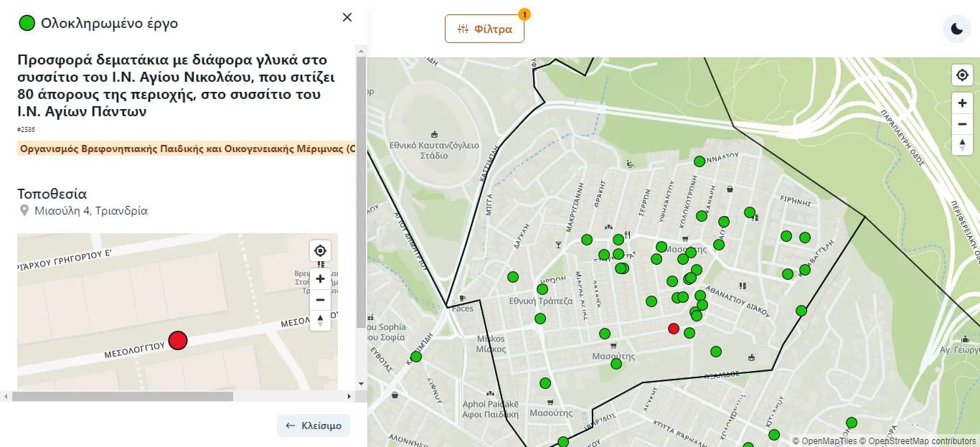980x447 pixels.
Task: Reset main map compass bearing
Action: pos(962,145)
